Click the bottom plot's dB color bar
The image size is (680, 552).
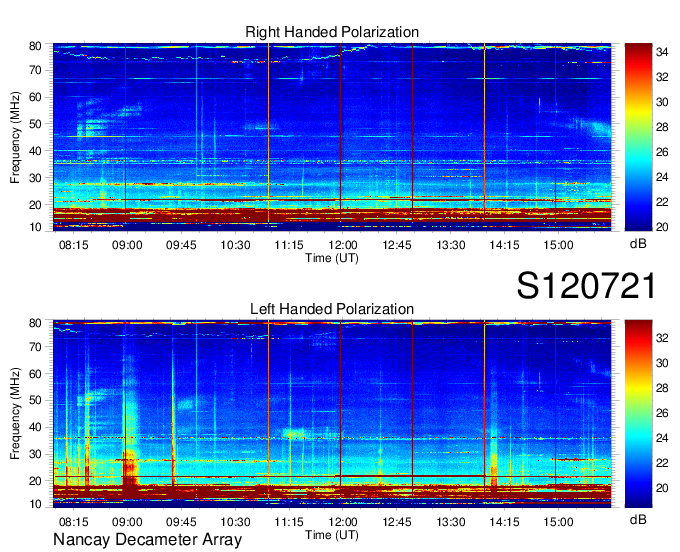638,414
